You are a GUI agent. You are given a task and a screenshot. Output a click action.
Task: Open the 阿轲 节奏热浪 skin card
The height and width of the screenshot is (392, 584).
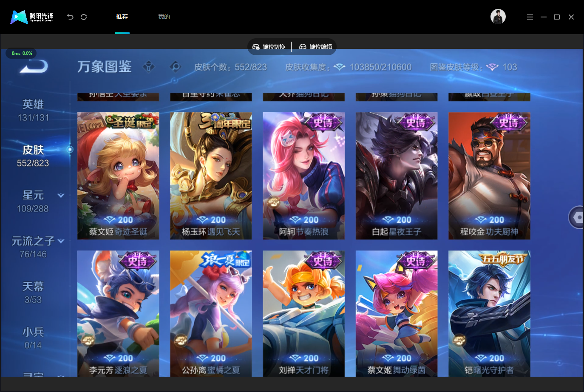pyautogui.click(x=303, y=176)
